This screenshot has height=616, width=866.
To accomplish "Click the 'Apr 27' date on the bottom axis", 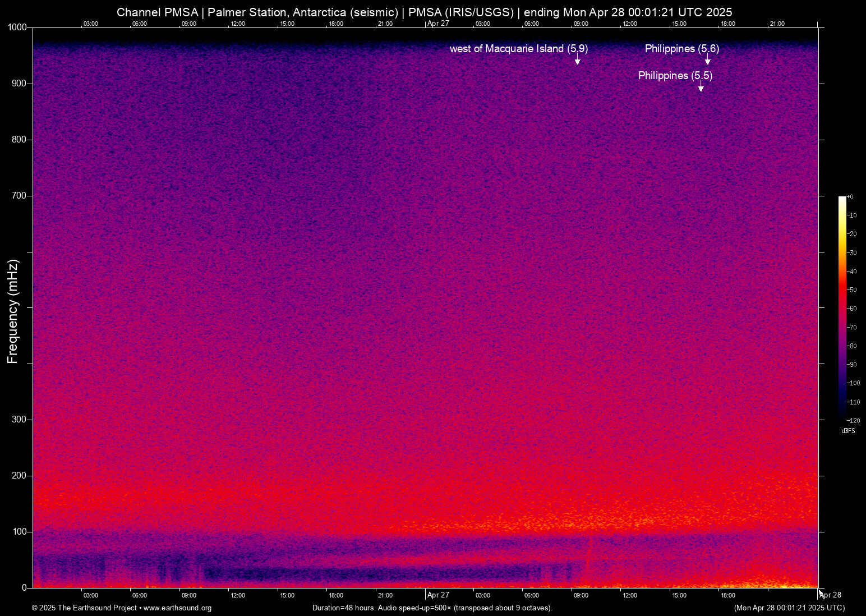I will pos(438,595).
